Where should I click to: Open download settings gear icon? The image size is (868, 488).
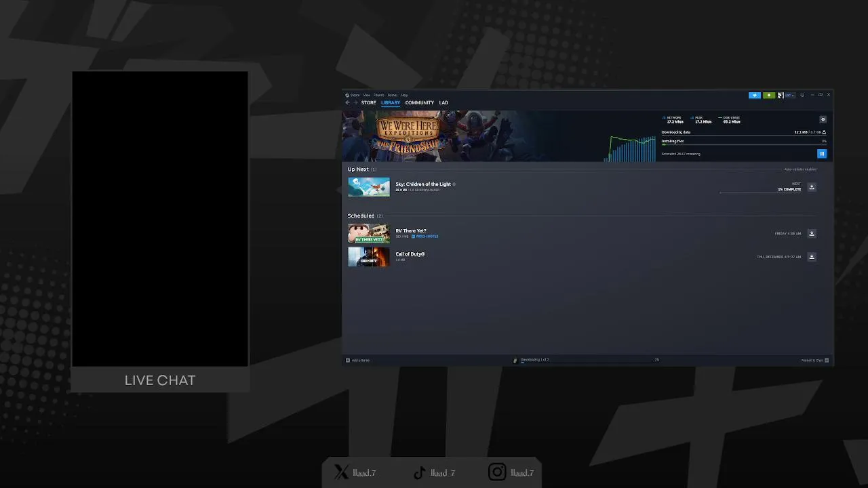(x=823, y=119)
